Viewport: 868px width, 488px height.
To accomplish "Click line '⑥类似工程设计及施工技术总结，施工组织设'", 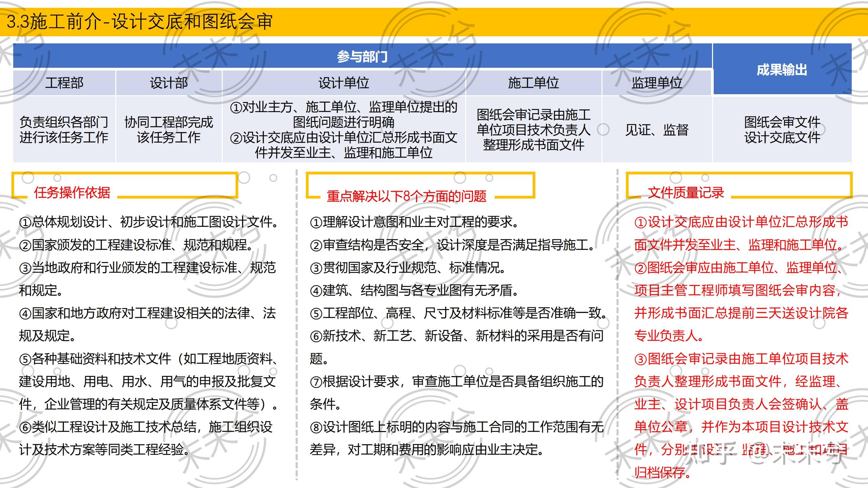I will pyautogui.click(x=146, y=427).
